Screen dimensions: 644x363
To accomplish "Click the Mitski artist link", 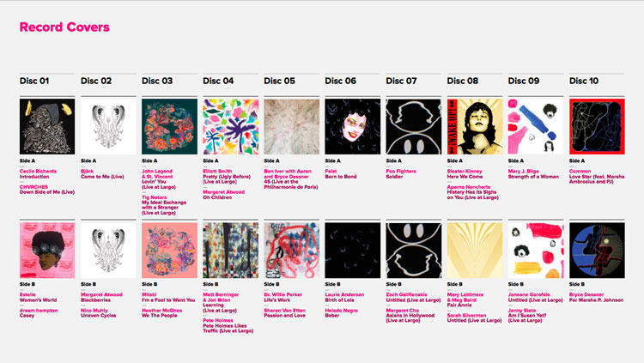I will point(149,294).
